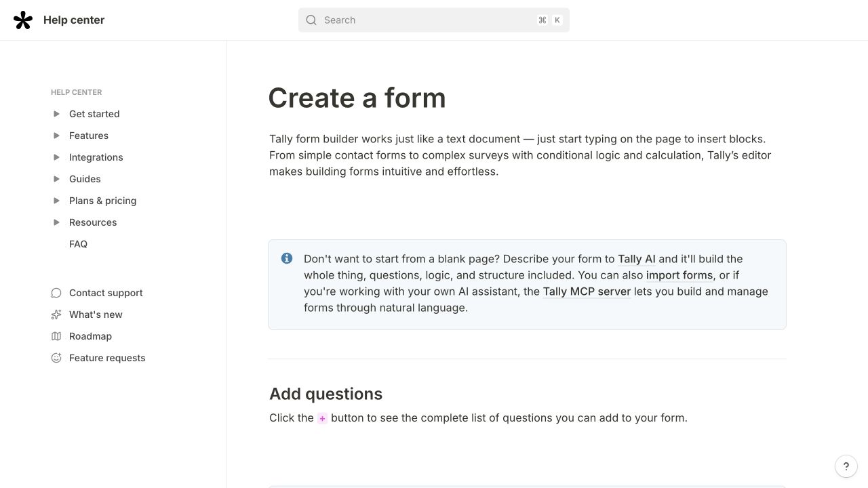
Task: Click the Create a form heading
Action: 357,98
